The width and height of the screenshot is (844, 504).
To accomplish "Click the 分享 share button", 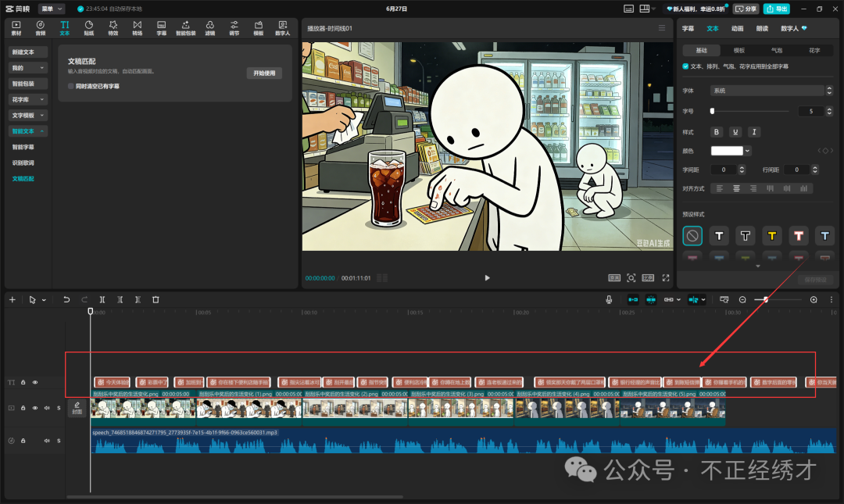I will pos(746,9).
